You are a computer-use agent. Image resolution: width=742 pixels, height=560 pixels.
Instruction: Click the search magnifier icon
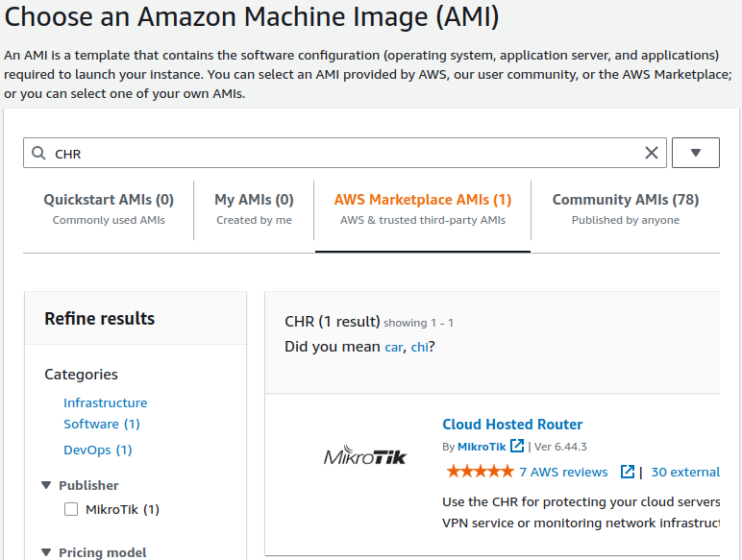pyautogui.click(x=38, y=153)
